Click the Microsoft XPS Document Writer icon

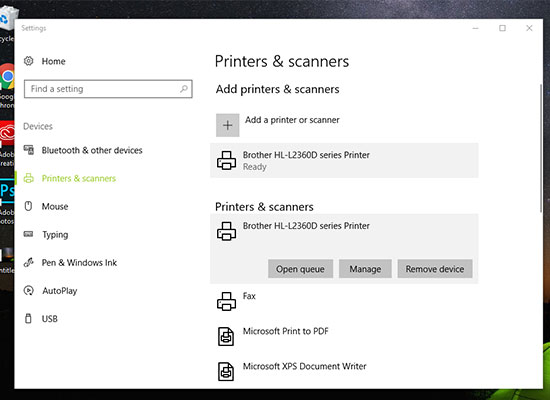226,371
